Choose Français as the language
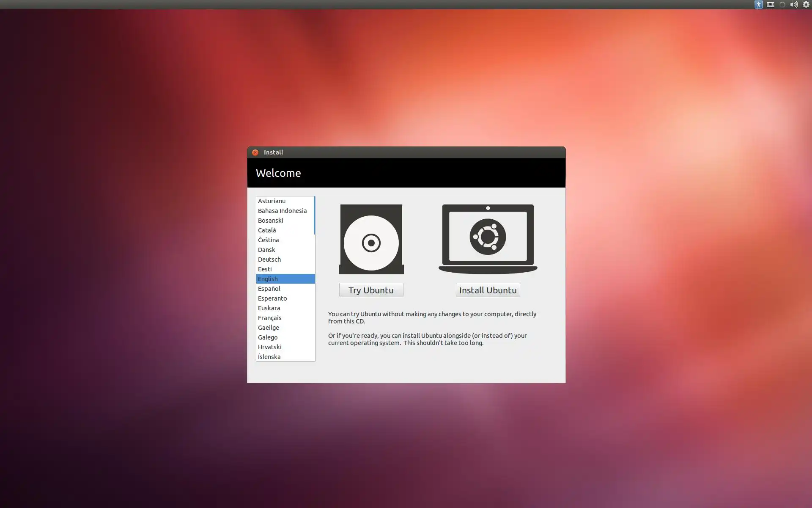 coord(270,318)
